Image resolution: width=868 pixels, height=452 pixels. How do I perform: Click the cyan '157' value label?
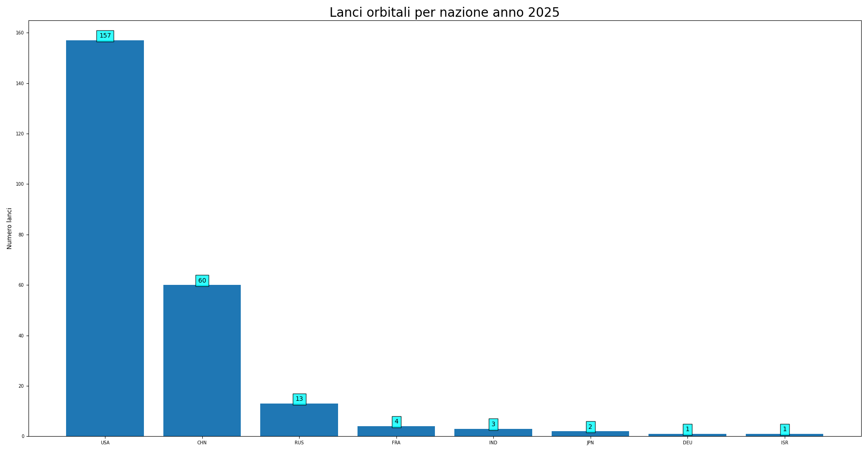105,36
